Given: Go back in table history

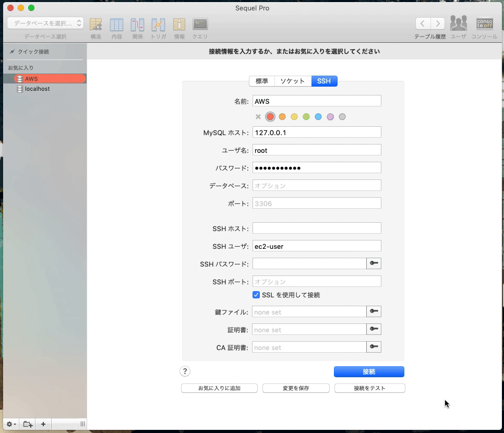Looking at the screenshot, I should [423, 23].
